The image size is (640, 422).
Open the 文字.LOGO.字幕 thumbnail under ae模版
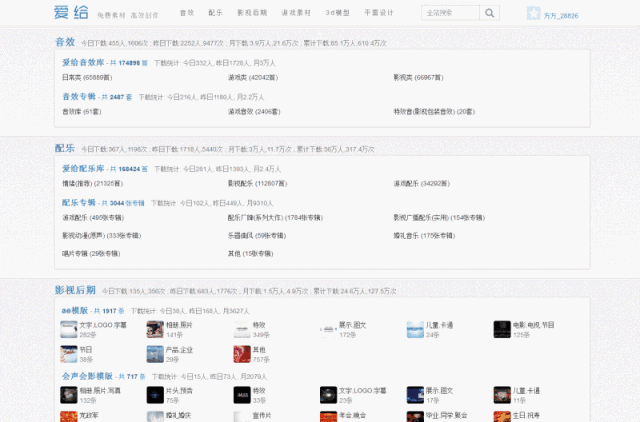click(69, 329)
